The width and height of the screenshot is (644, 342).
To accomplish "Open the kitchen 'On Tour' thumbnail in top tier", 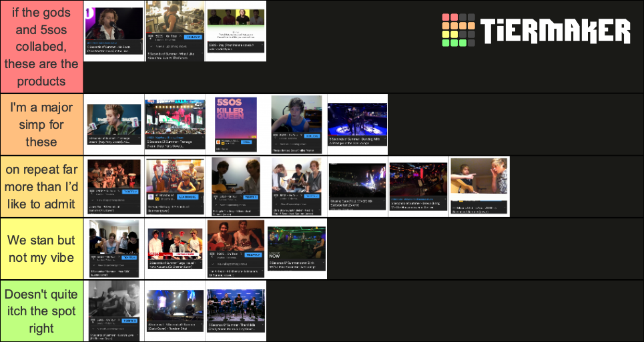I will click(175, 31).
